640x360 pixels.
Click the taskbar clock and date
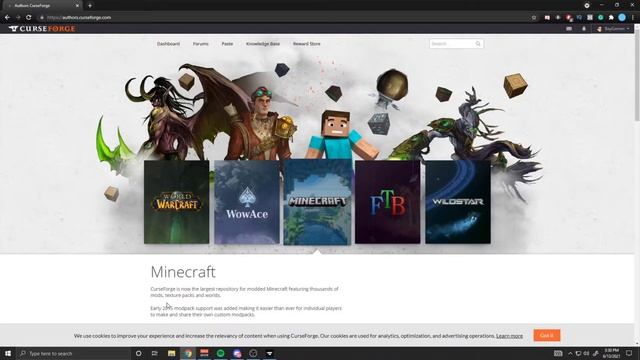[611, 353]
